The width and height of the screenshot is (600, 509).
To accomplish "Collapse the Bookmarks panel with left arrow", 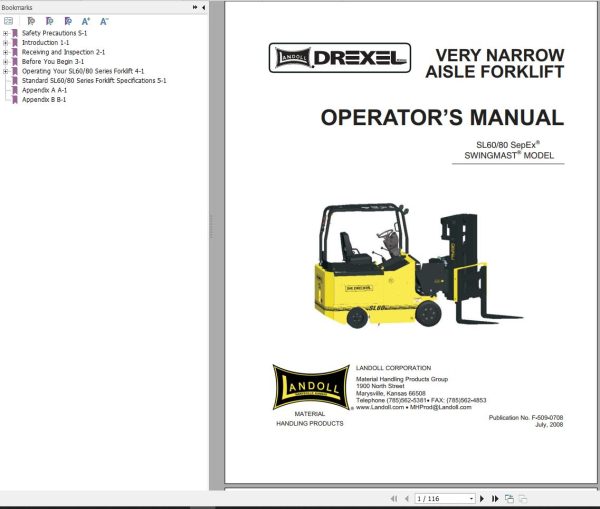I will click(203, 7).
